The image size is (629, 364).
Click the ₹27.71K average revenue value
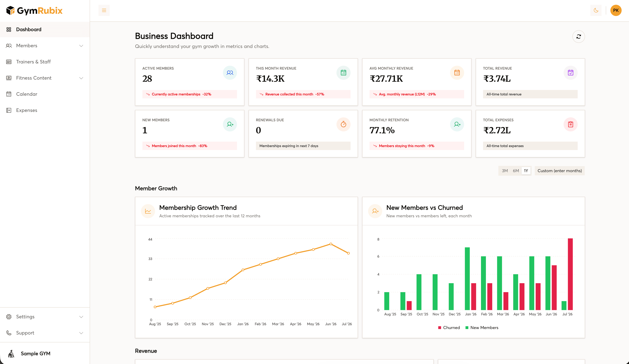pyautogui.click(x=386, y=79)
